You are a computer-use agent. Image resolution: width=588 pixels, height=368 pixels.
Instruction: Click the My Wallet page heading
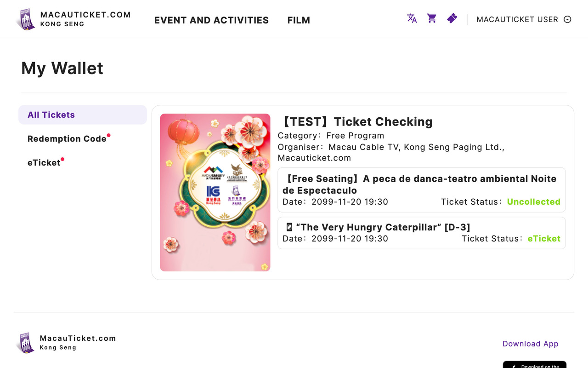(x=62, y=68)
